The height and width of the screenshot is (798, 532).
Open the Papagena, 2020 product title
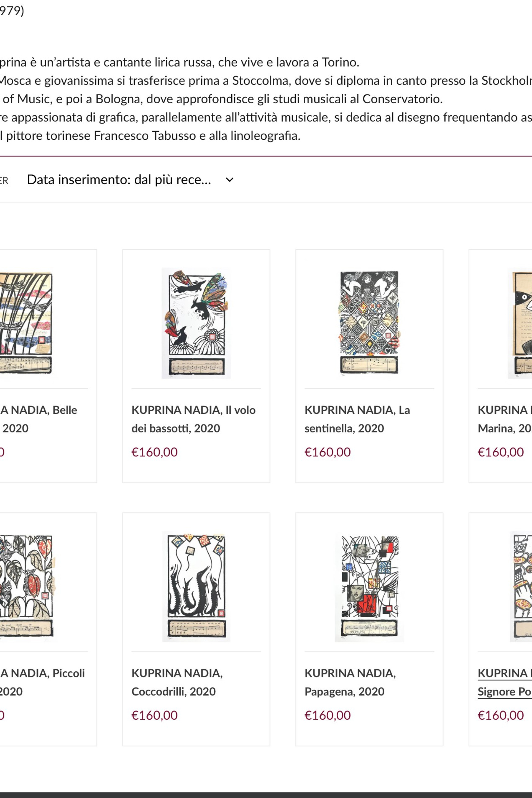[350, 682]
